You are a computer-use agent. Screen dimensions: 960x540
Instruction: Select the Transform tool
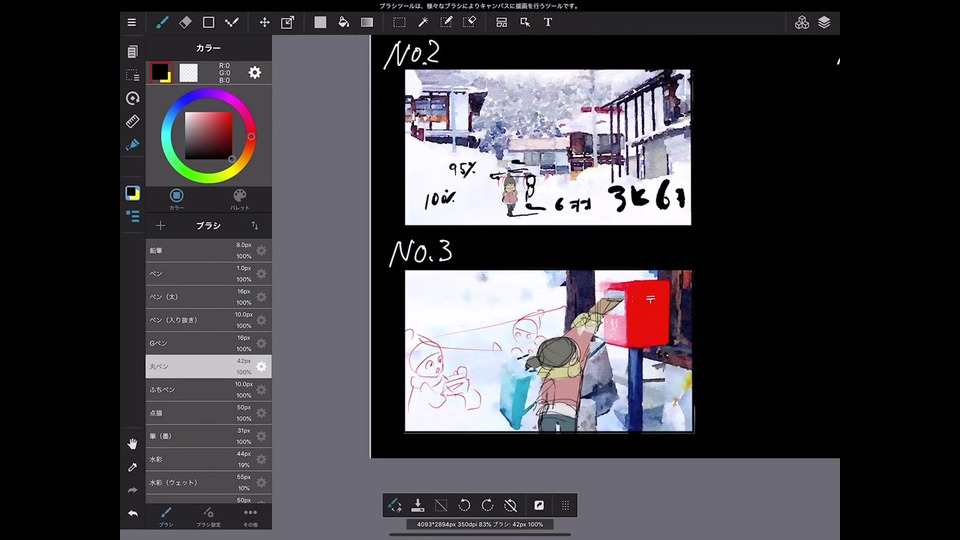tap(287, 23)
